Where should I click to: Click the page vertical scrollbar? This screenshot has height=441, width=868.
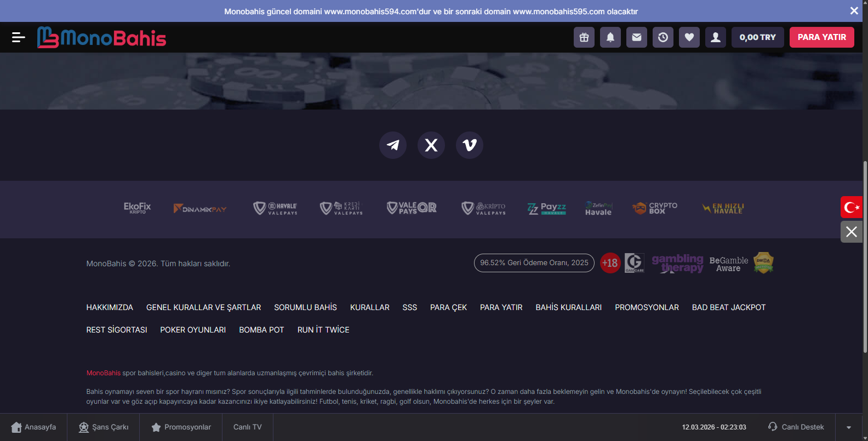tap(865, 257)
